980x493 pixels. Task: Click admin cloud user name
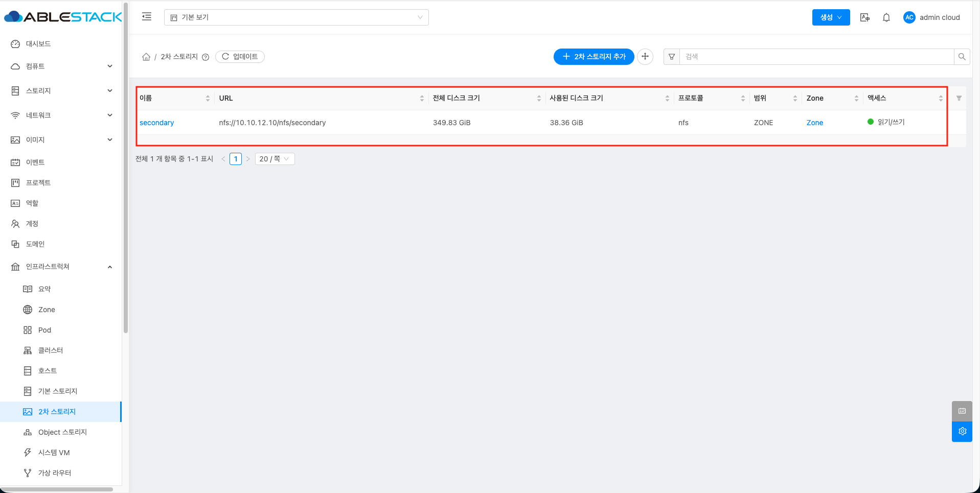[940, 17]
